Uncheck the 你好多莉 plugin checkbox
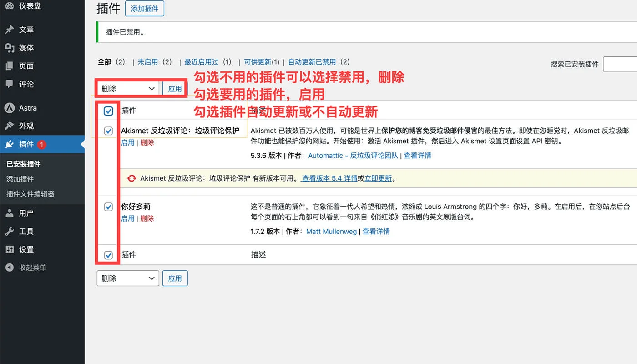637x364 pixels. coord(108,207)
